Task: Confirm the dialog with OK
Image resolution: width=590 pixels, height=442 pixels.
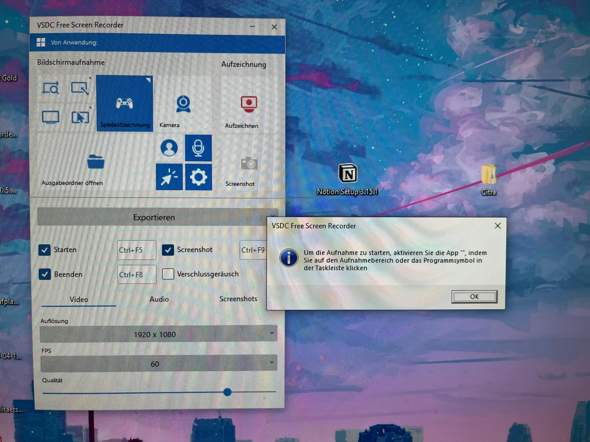Action: coord(474,296)
